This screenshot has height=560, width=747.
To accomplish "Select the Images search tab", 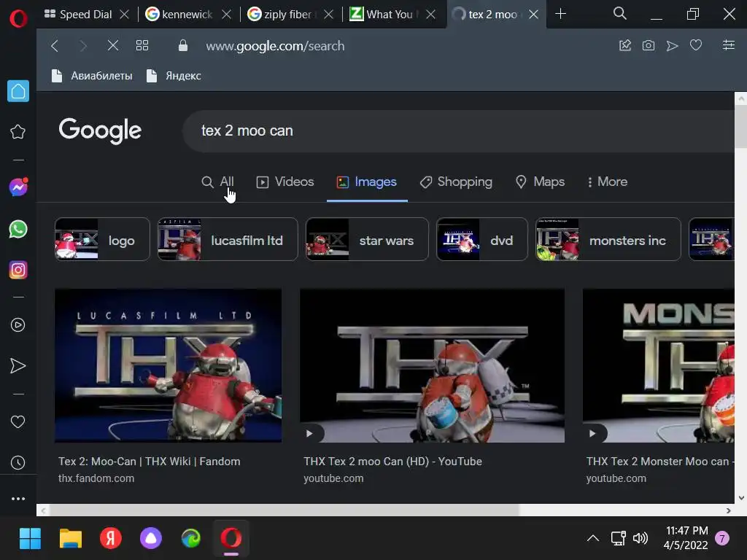I will [367, 182].
